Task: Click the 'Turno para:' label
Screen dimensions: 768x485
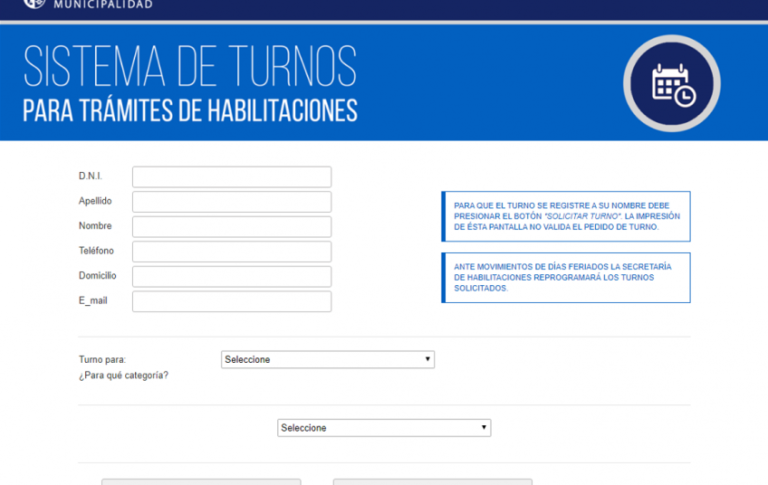Action: pyautogui.click(x=102, y=359)
